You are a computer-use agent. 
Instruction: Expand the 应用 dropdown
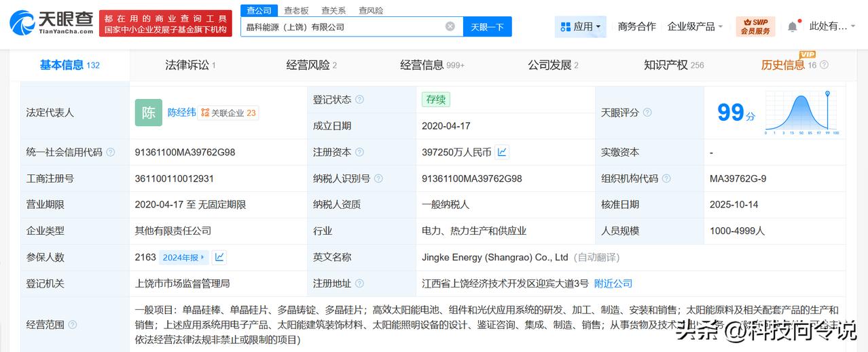[x=581, y=26]
